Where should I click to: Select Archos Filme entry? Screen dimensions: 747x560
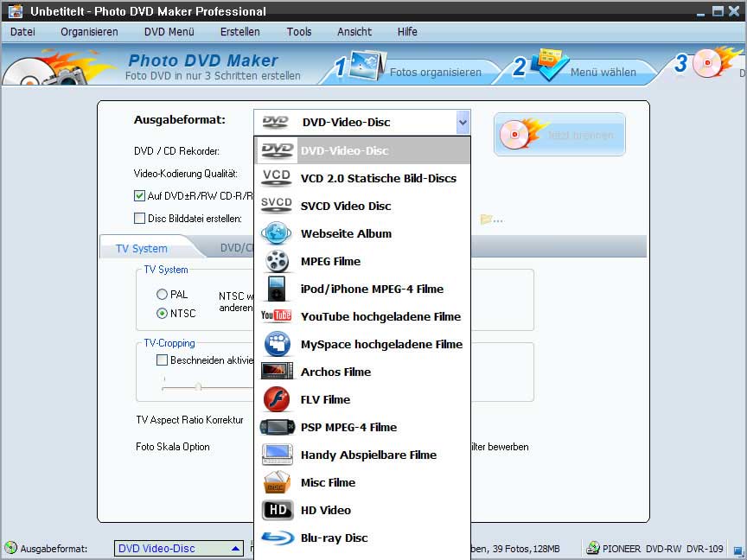pyautogui.click(x=362, y=372)
